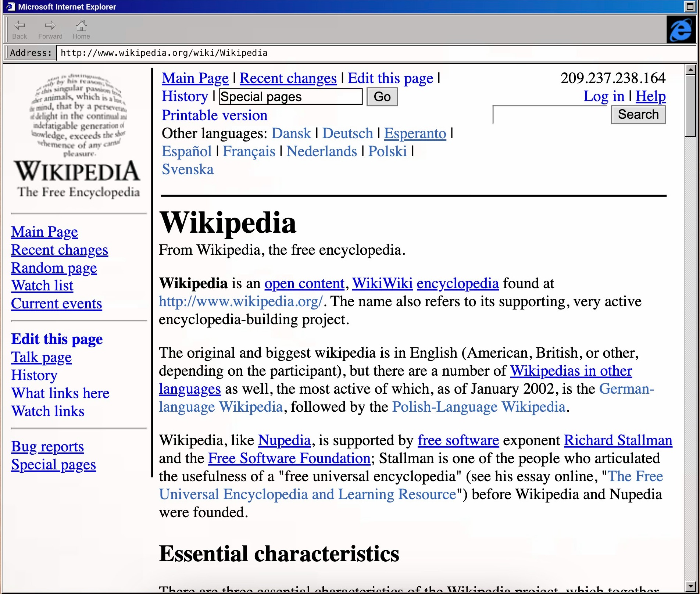Image resolution: width=700 pixels, height=594 pixels.
Task: Click the Forward arrow icon
Action: 50,26
